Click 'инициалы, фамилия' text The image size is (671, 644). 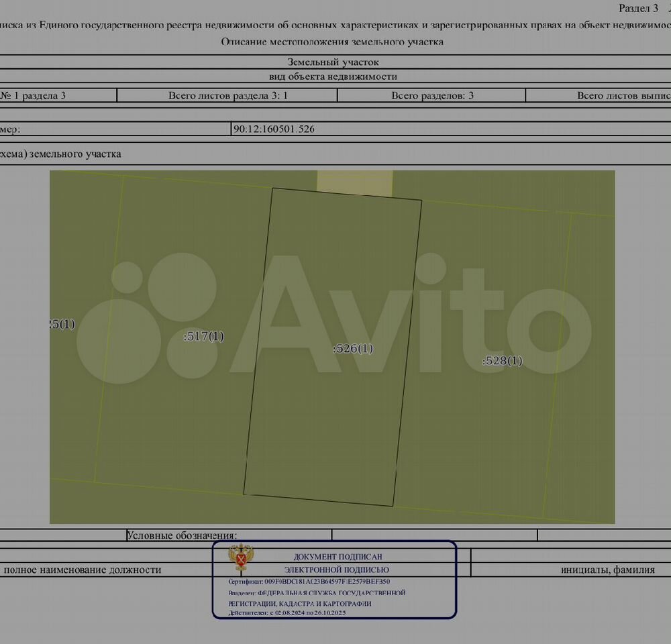pos(608,570)
